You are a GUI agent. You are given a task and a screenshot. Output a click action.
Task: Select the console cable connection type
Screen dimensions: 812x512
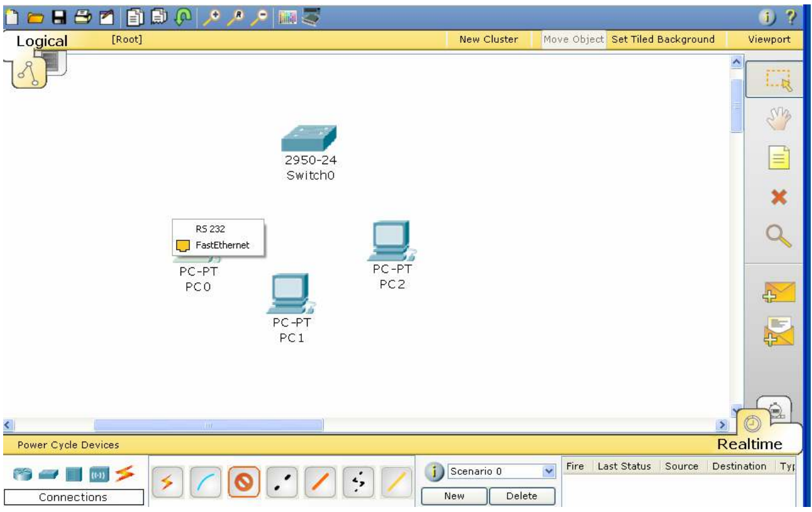pos(206,482)
